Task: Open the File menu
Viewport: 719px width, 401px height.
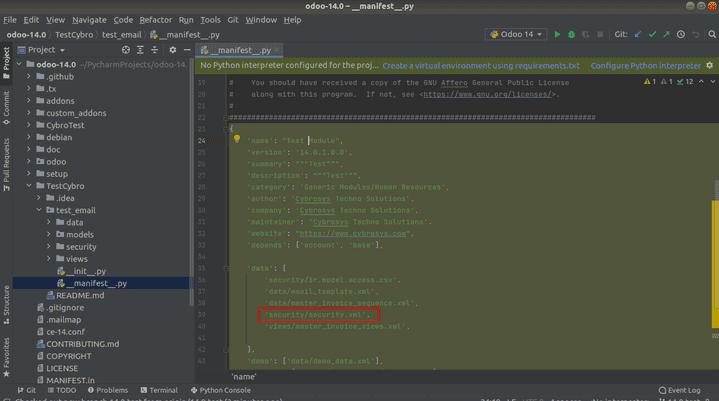Action: click(x=10, y=20)
